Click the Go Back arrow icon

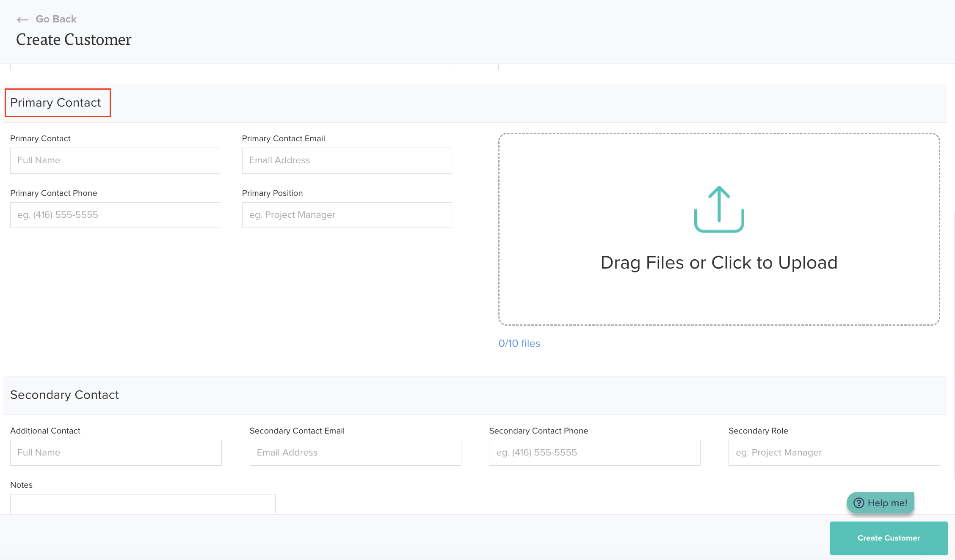point(22,19)
